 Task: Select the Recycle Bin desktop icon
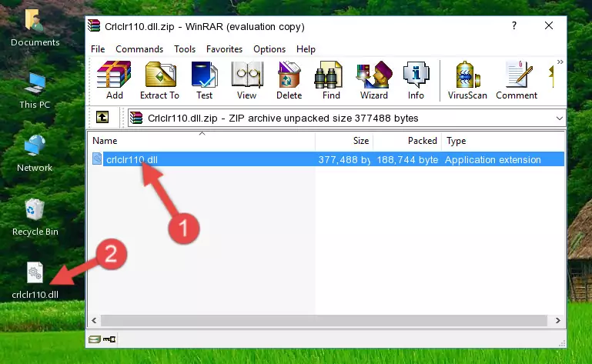35,217
